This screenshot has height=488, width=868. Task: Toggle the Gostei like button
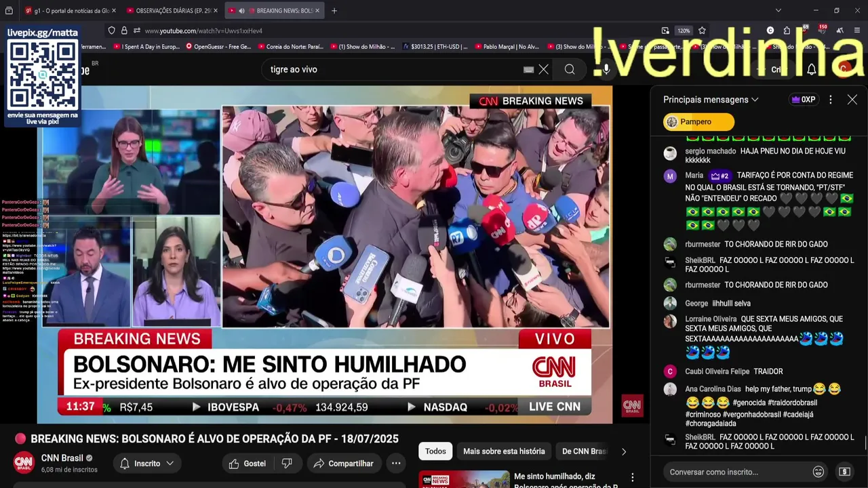click(x=247, y=464)
